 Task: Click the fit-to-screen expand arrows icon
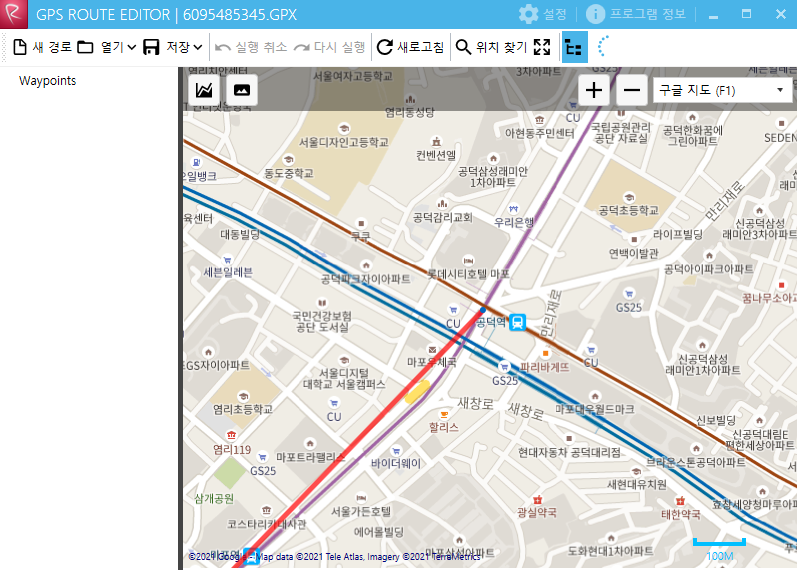coord(542,47)
